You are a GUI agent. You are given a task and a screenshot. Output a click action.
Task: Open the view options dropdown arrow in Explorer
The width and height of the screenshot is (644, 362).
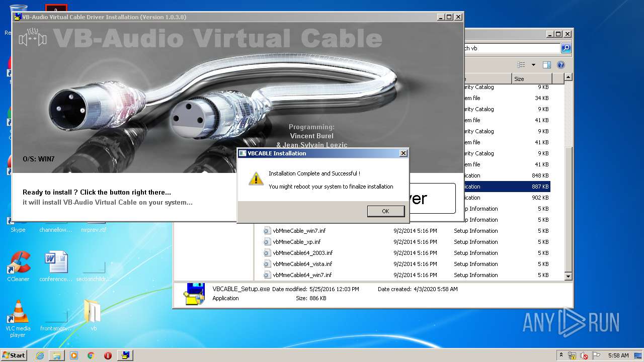[x=533, y=65]
